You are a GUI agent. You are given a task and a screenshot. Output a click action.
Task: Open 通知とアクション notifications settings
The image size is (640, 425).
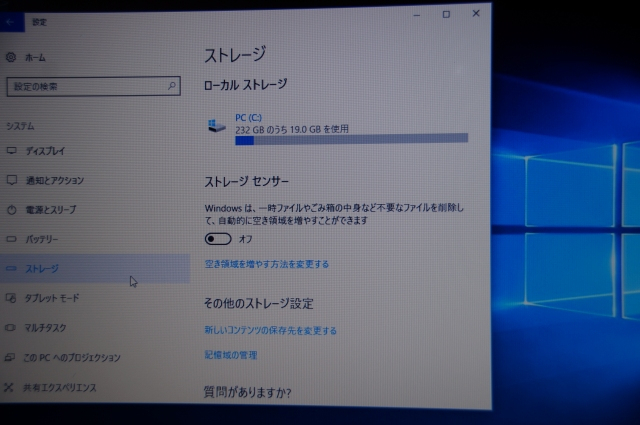[x=54, y=181]
